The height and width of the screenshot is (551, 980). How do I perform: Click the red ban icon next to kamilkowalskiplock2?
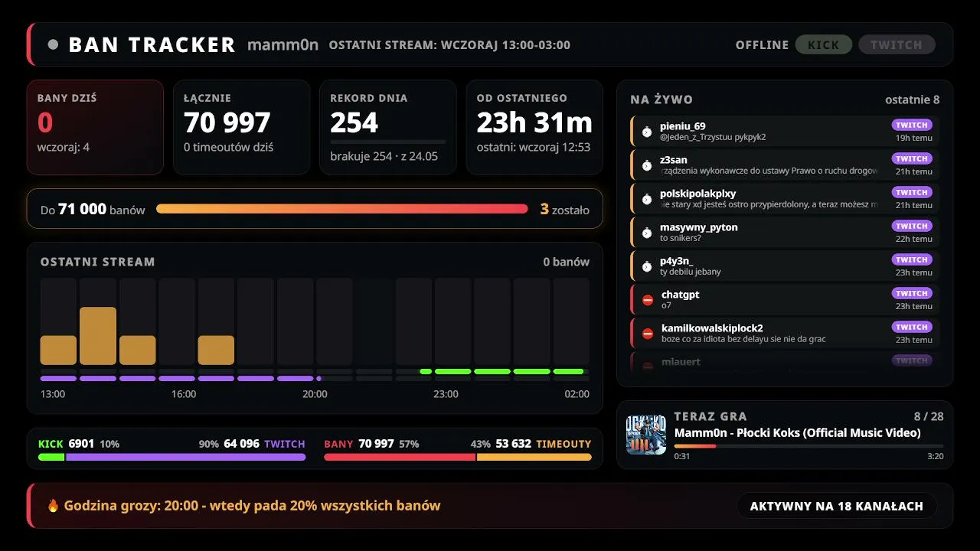[x=648, y=334]
